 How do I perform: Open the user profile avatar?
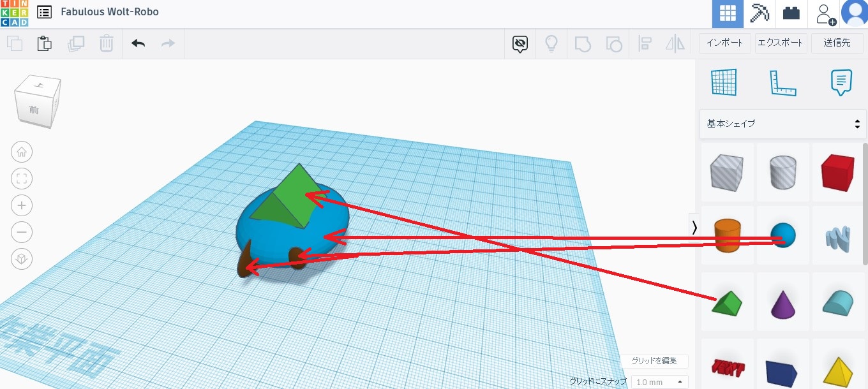coord(855,13)
